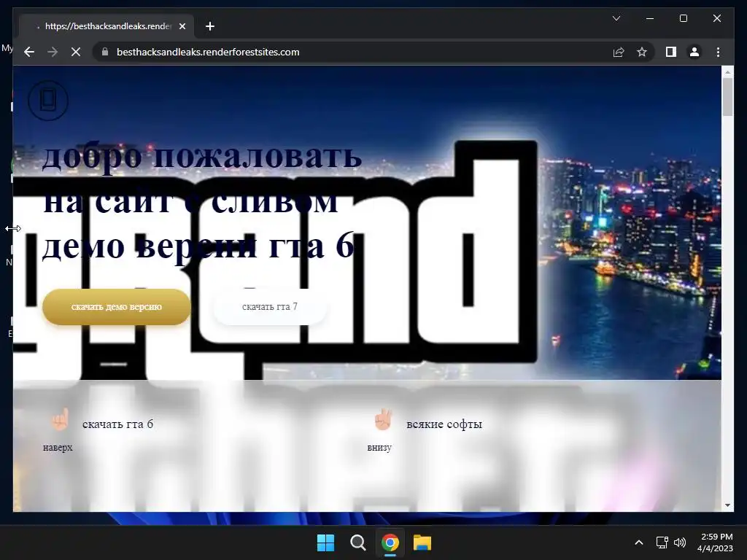This screenshot has height=560, width=747.
Task: Click the pointing-up hand emoji
Action: click(61, 419)
